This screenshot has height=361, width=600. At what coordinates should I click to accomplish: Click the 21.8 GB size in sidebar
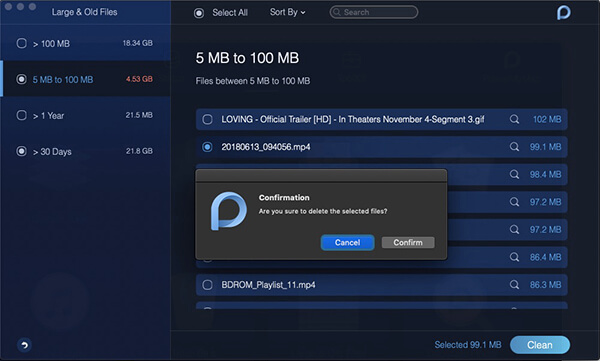coord(139,151)
